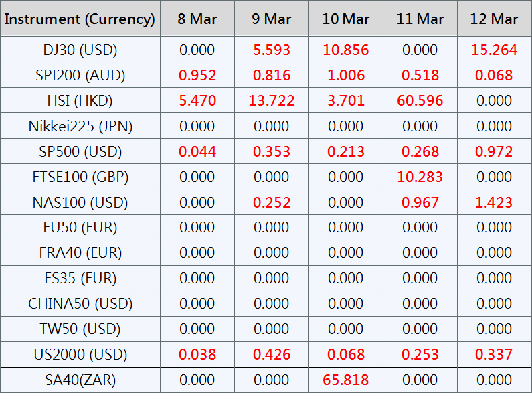532x393 pixels.
Task: Click the US2000 (USD) instrument cell
Action: point(80,354)
